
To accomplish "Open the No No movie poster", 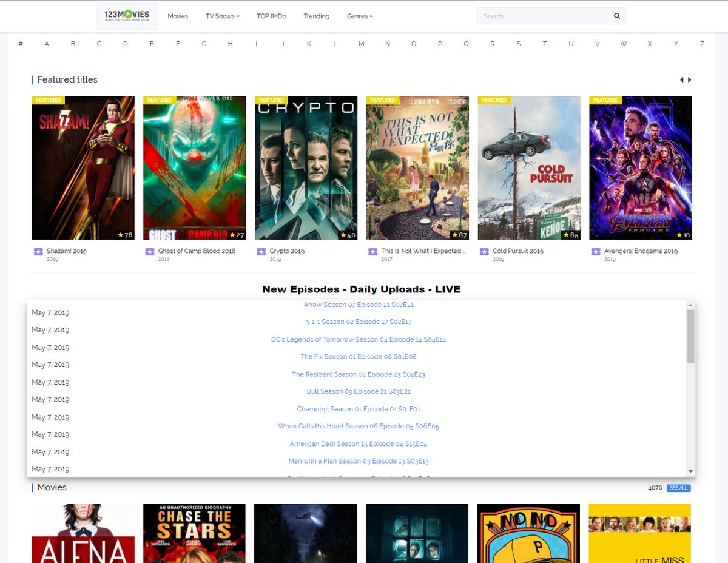I will coord(529,533).
